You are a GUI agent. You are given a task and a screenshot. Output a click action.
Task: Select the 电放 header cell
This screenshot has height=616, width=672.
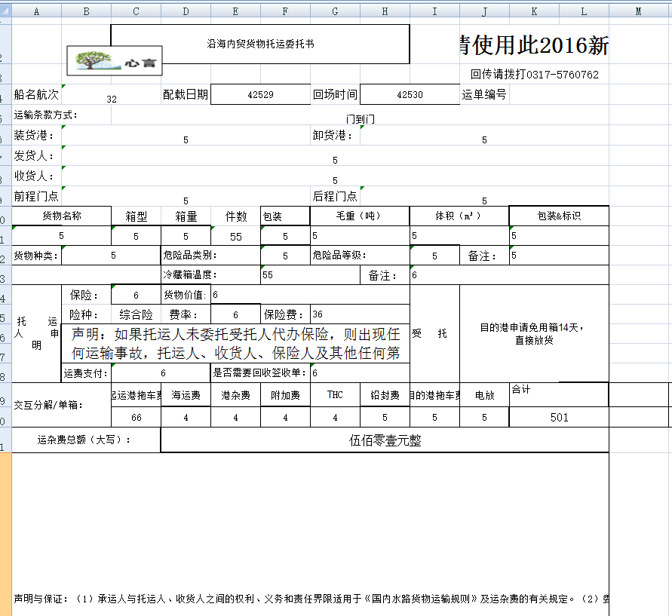pyautogui.click(x=484, y=395)
